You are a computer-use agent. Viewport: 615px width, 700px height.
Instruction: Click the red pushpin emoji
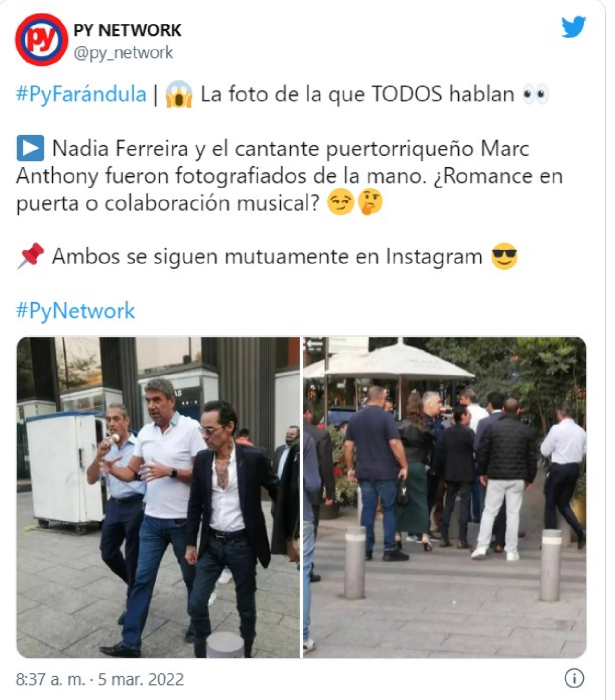(x=30, y=256)
